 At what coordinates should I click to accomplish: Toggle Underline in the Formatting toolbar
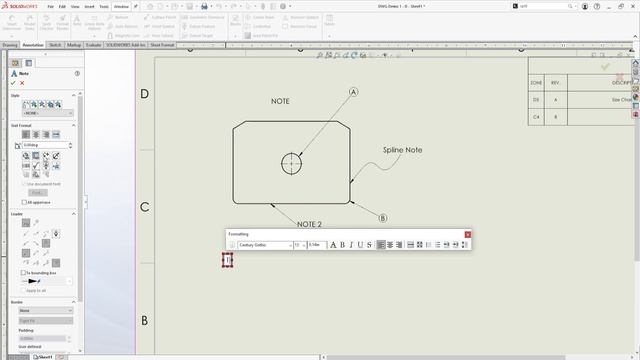click(x=360, y=245)
